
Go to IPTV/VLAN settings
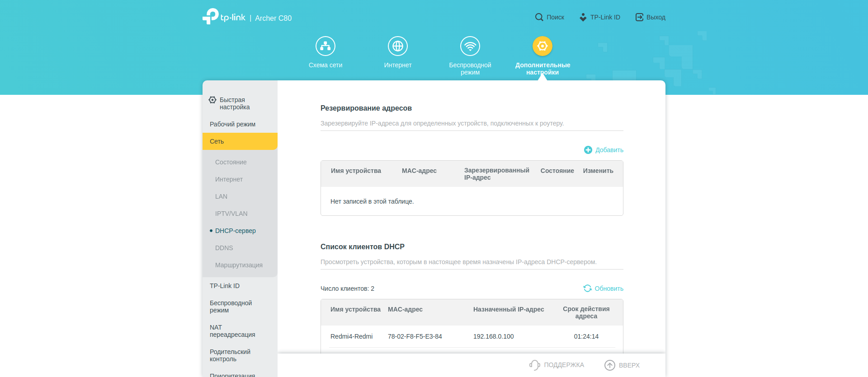click(231, 214)
